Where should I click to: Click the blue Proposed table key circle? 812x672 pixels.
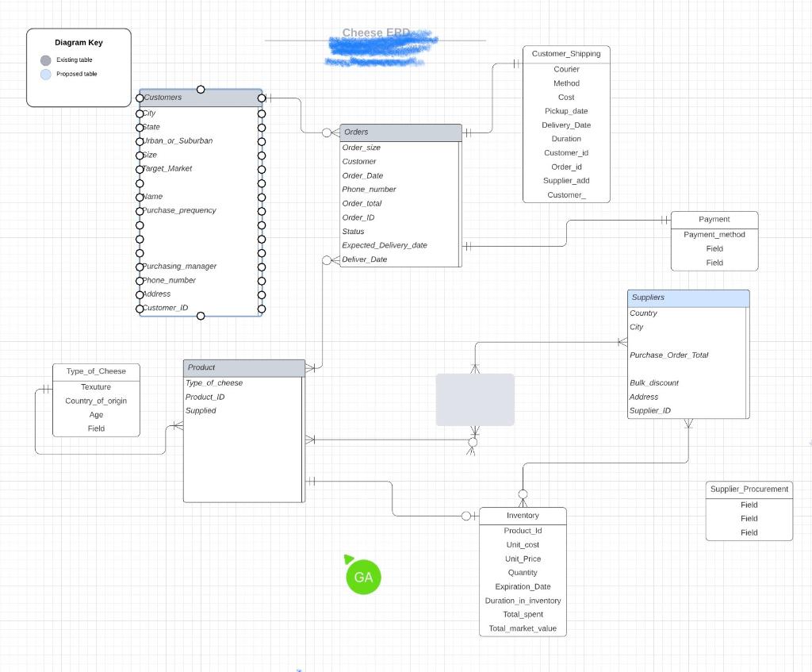(45, 74)
